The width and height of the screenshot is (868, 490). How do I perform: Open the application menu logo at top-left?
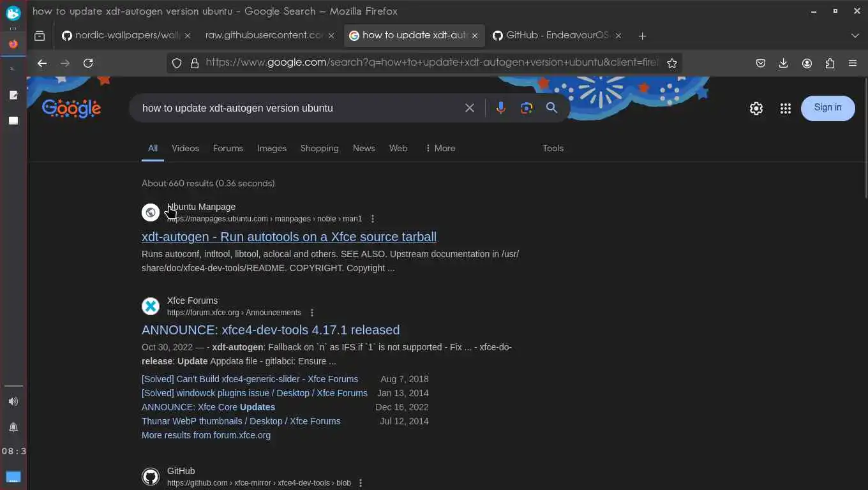pos(13,13)
